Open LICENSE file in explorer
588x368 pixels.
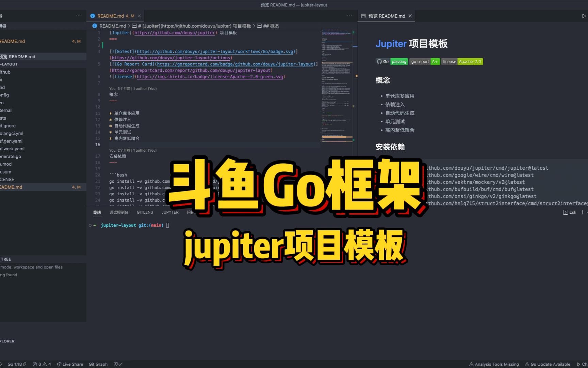(43, 179)
